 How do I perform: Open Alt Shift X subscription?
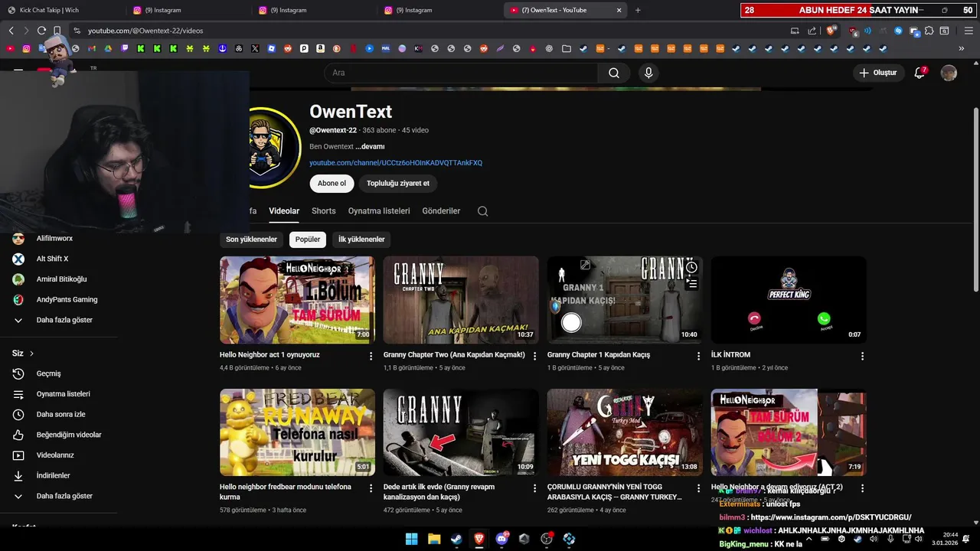[52, 259]
